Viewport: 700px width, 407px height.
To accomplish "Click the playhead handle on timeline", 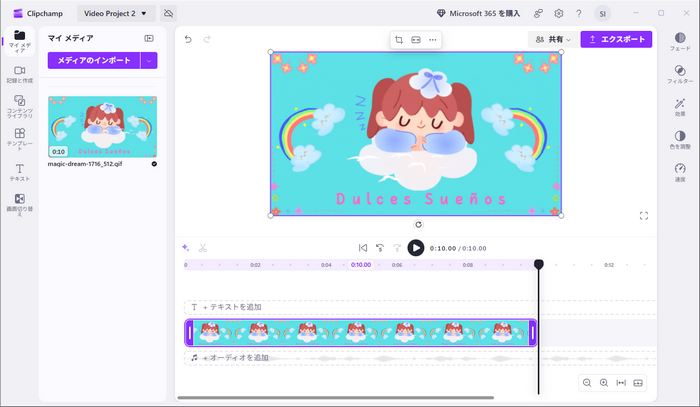I will click(539, 264).
